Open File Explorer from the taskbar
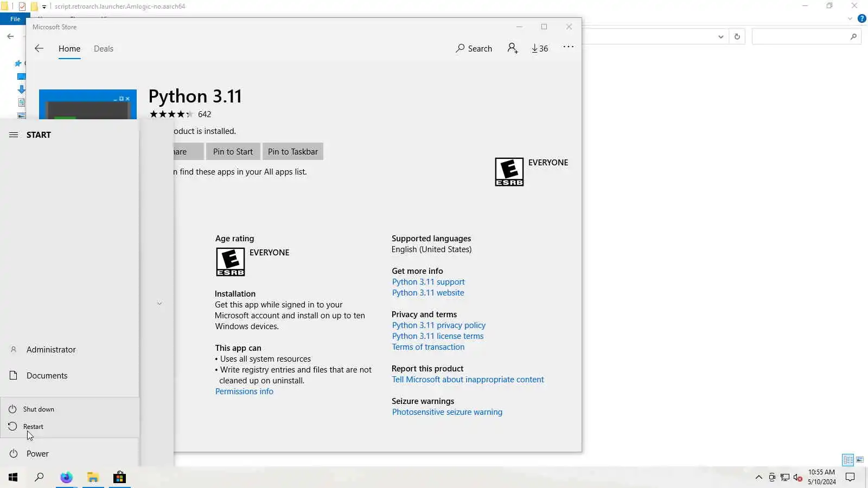Image resolution: width=868 pixels, height=488 pixels. [93, 477]
